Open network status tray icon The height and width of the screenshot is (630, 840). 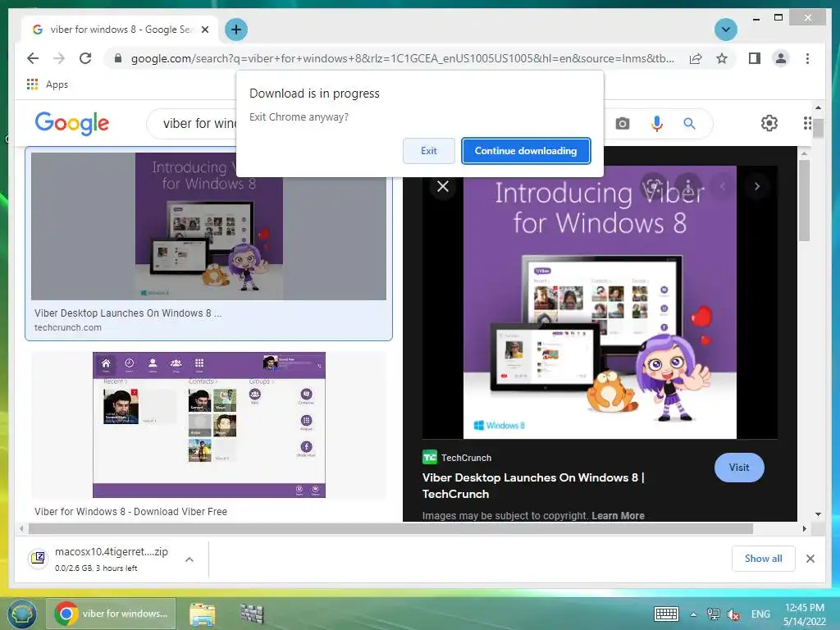[x=713, y=614]
